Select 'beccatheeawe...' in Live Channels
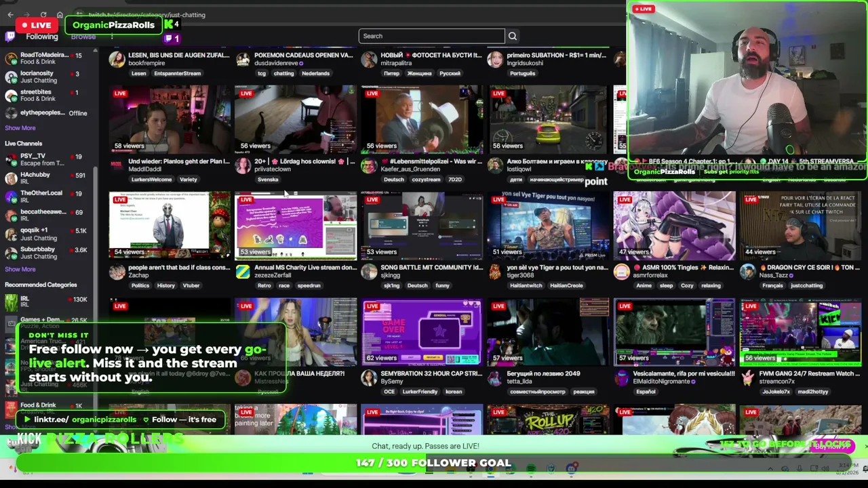 (46, 215)
